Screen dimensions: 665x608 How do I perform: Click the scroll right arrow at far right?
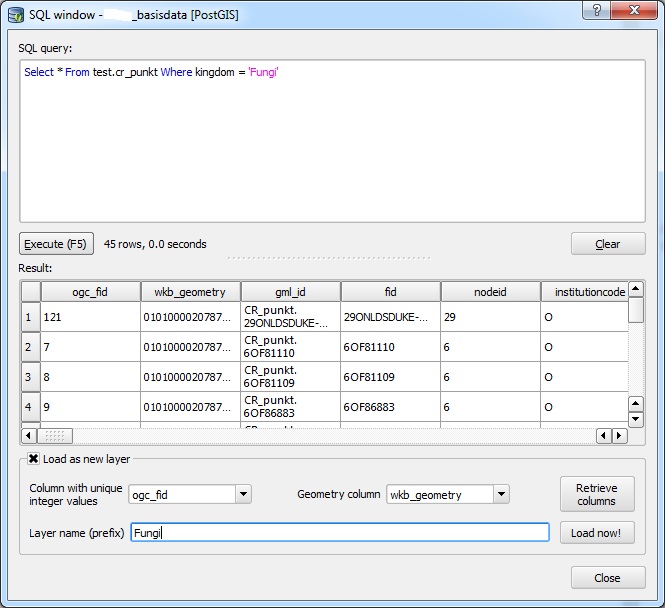pyautogui.click(x=620, y=435)
